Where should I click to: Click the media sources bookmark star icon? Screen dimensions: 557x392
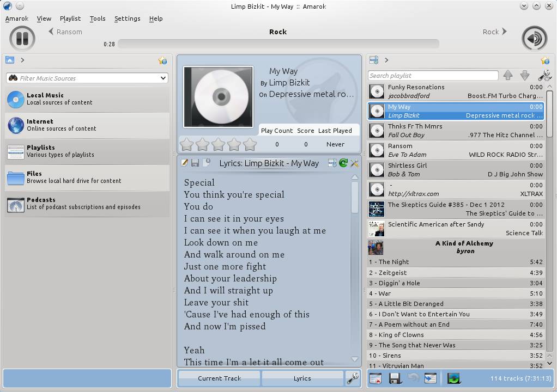(x=163, y=60)
